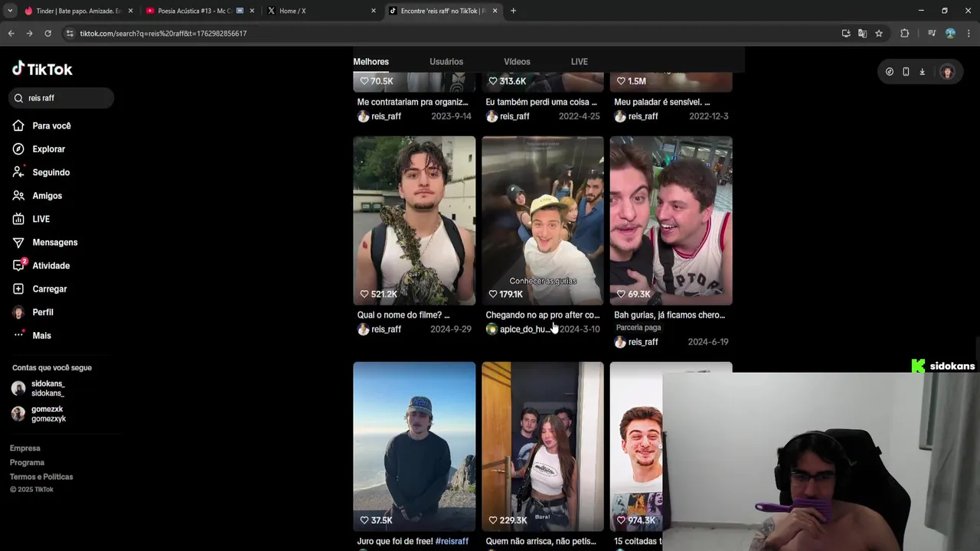Viewport: 980px width, 551px height.
Task: Open the TikTok profile avatar menu
Action: pyautogui.click(x=948, y=72)
